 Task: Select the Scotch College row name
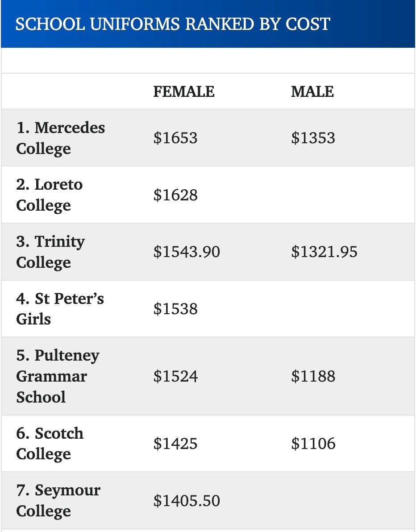(50, 444)
